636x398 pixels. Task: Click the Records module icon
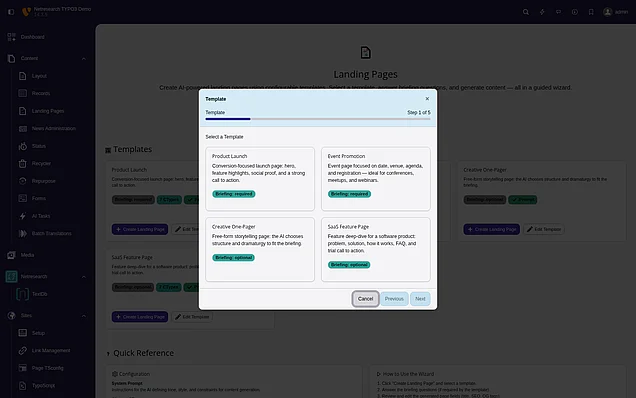pos(23,93)
